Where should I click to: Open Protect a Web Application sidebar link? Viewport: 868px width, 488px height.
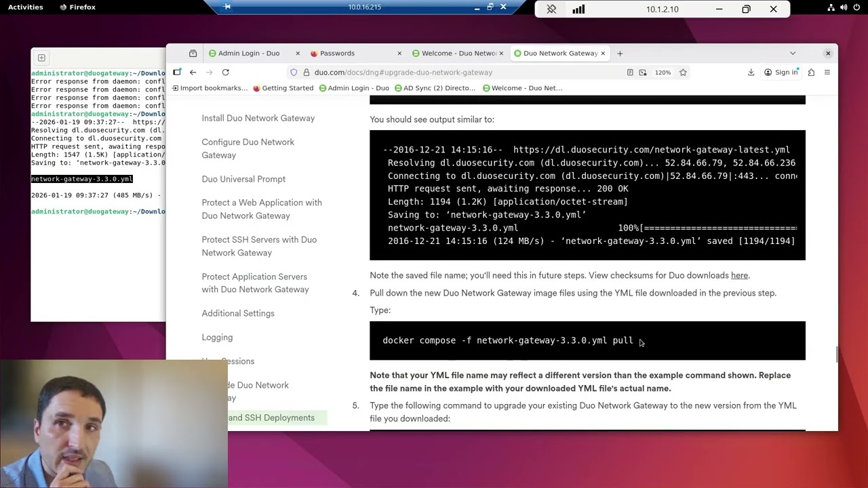(262, 209)
